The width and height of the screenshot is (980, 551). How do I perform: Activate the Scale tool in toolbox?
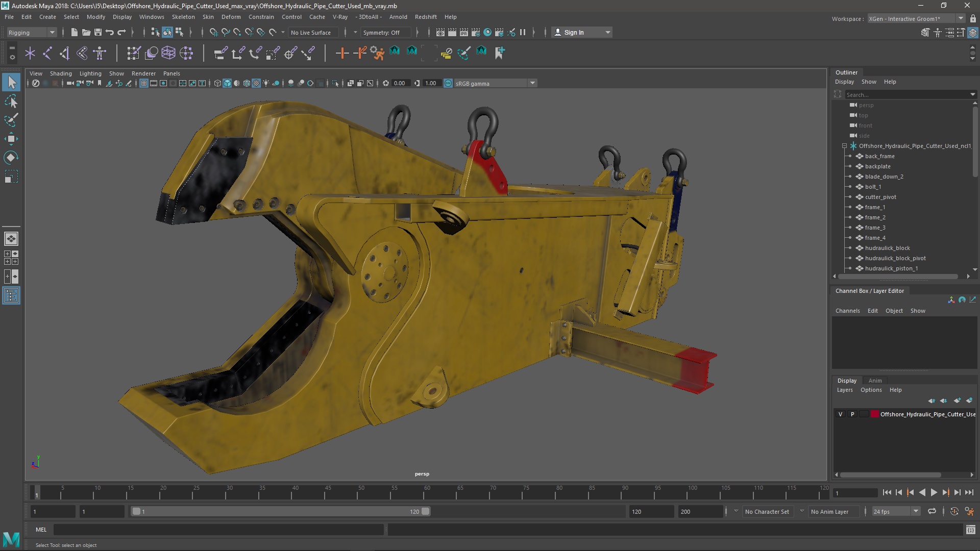(11, 177)
